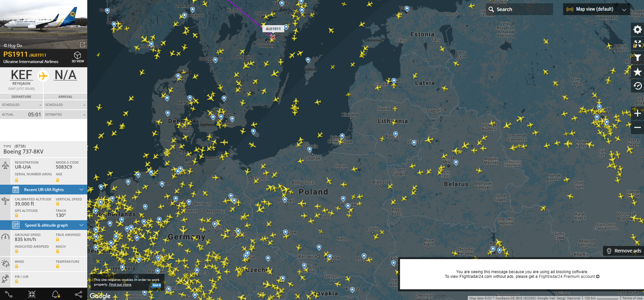Open the map settings gear
Viewport: 644px width, 300px height.
click(637, 29)
